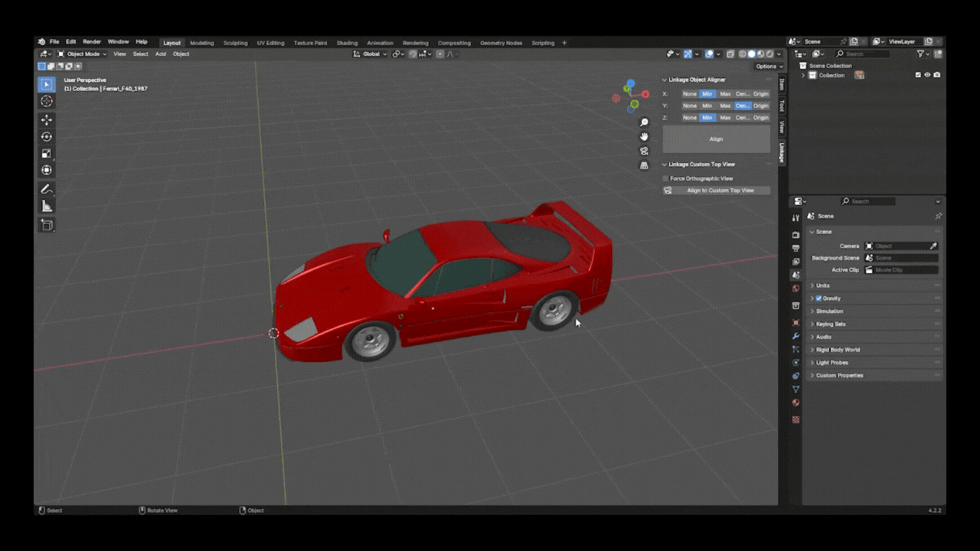Screen dimensions: 980x551
Task: Set the Z axis alignment to Origin
Action: pyautogui.click(x=760, y=118)
